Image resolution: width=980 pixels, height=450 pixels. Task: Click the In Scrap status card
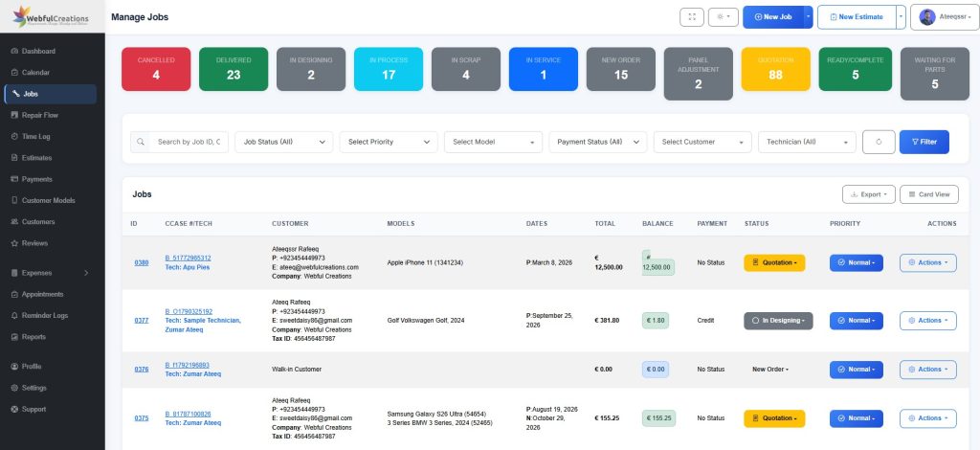466,69
